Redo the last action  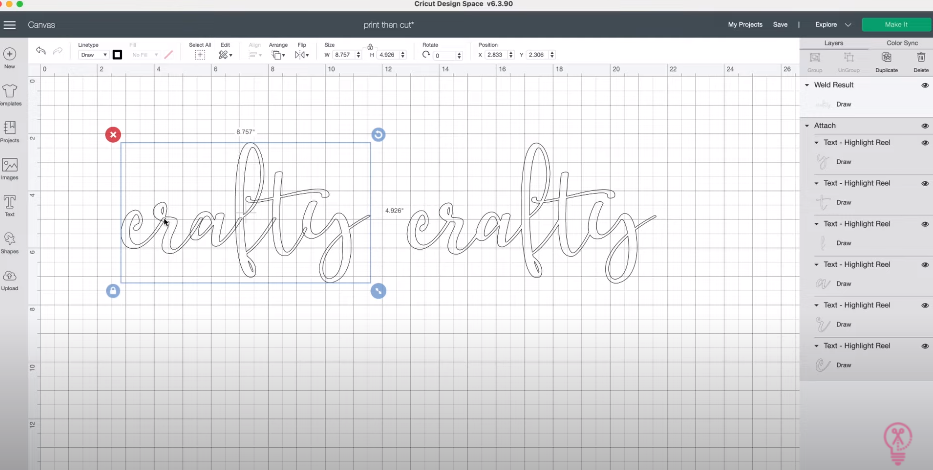pyautogui.click(x=58, y=51)
